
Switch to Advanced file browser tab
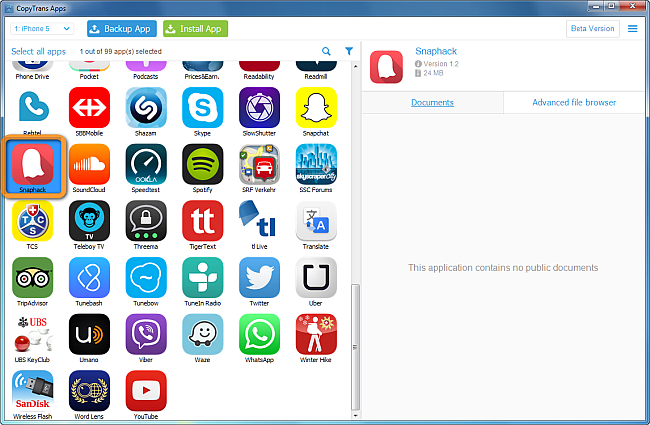pyautogui.click(x=574, y=102)
